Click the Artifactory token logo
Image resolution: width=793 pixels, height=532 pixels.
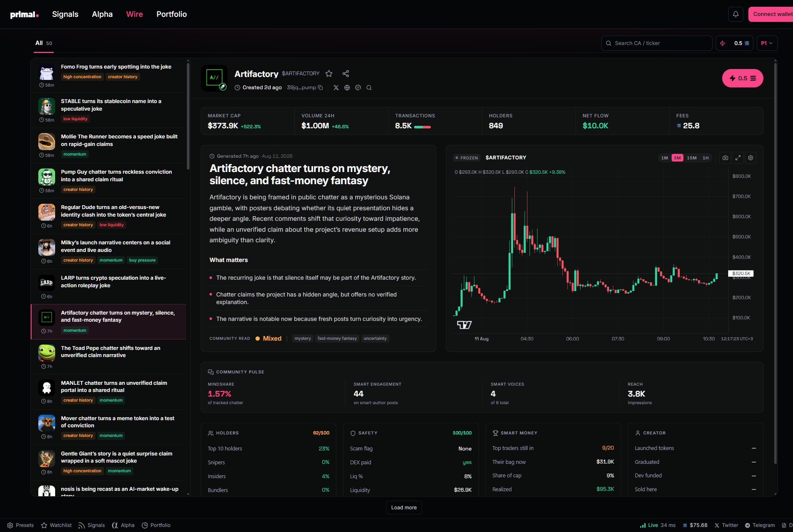214,78
